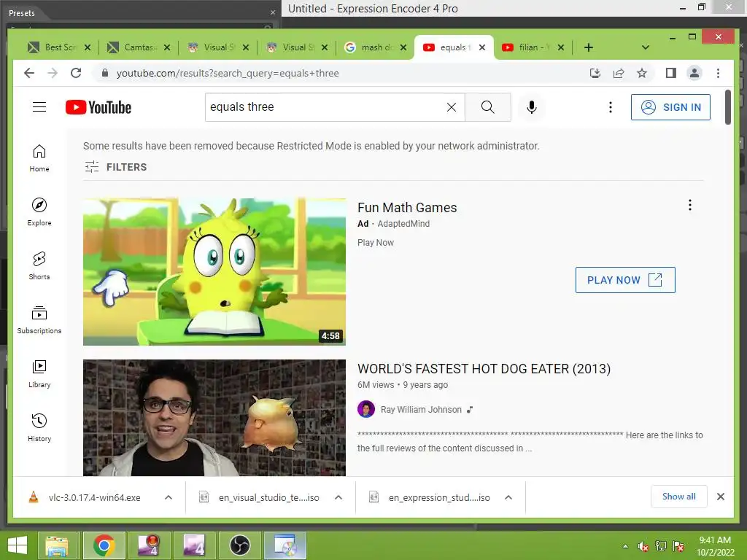The width and height of the screenshot is (747, 560).
Task: Open YouTube settings three-dot menu
Action: (x=611, y=107)
